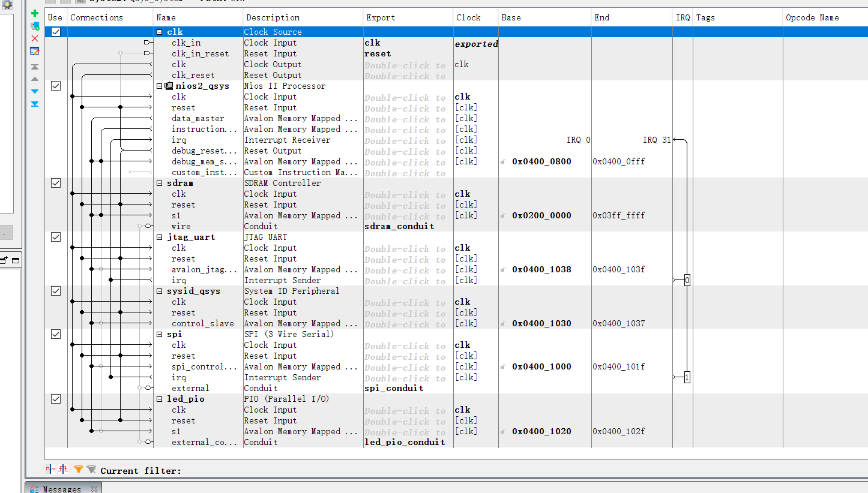Click the gear icon at top left
Screen dimensions: 868x493
pos(7,4)
